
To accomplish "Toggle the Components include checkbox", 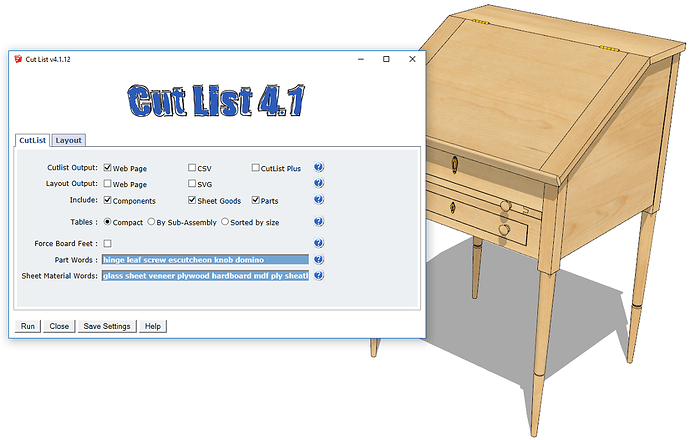I will click(107, 200).
